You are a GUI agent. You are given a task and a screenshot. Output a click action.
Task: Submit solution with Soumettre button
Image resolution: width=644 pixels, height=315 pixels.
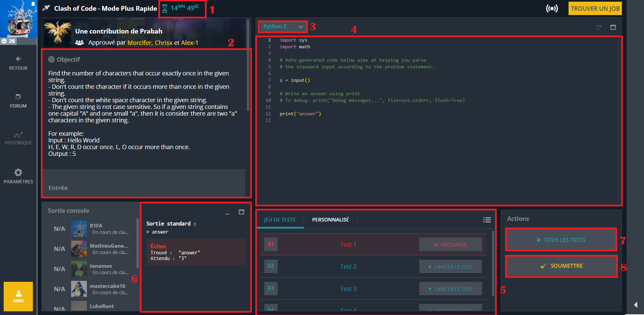point(561,266)
